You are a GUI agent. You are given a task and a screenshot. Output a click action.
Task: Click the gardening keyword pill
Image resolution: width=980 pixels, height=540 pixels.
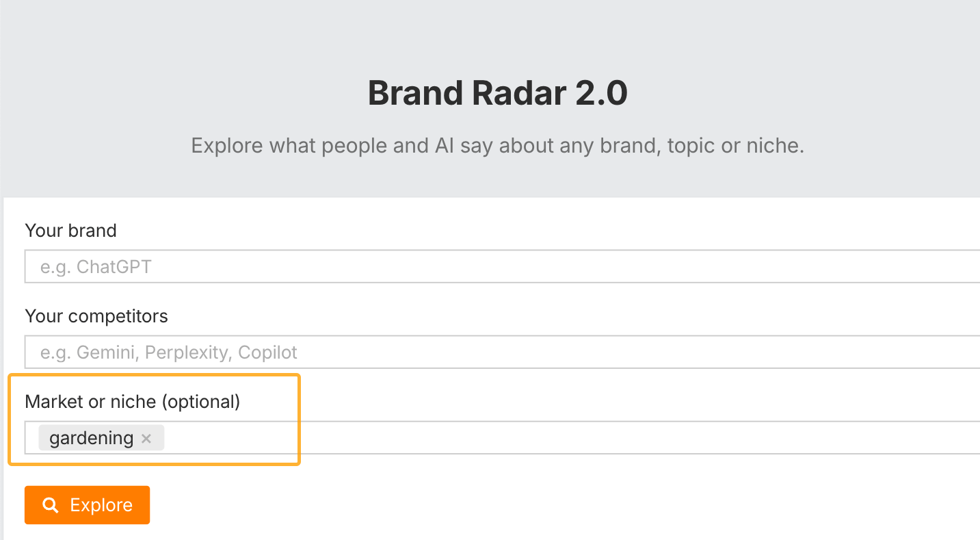pyautogui.click(x=90, y=437)
